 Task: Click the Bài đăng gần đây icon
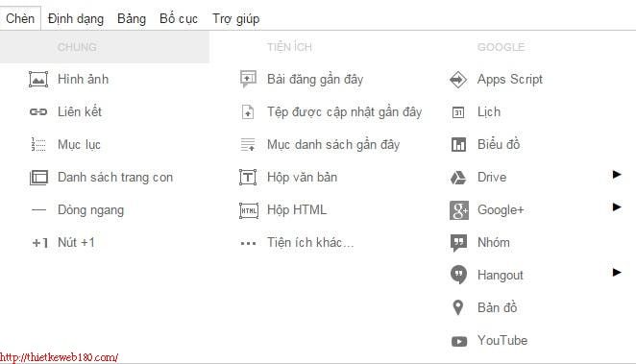pyautogui.click(x=248, y=79)
